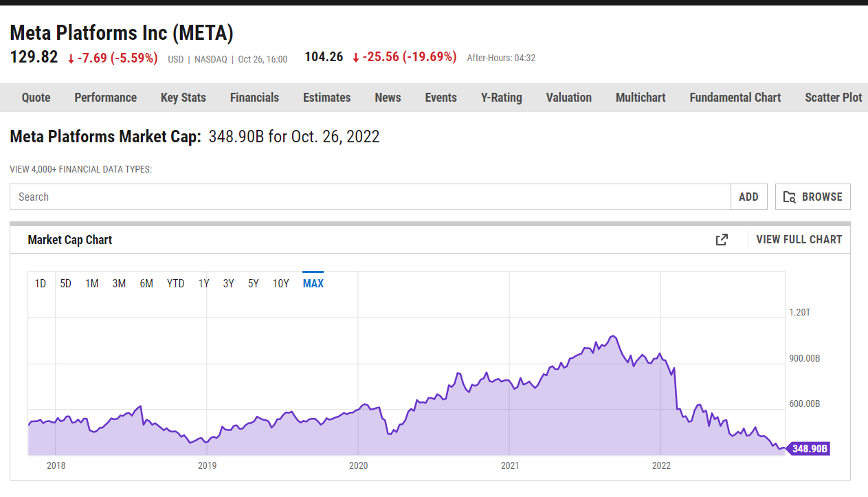Set chart range to 1D
The width and height of the screenshot is (868, 497).
41,283
